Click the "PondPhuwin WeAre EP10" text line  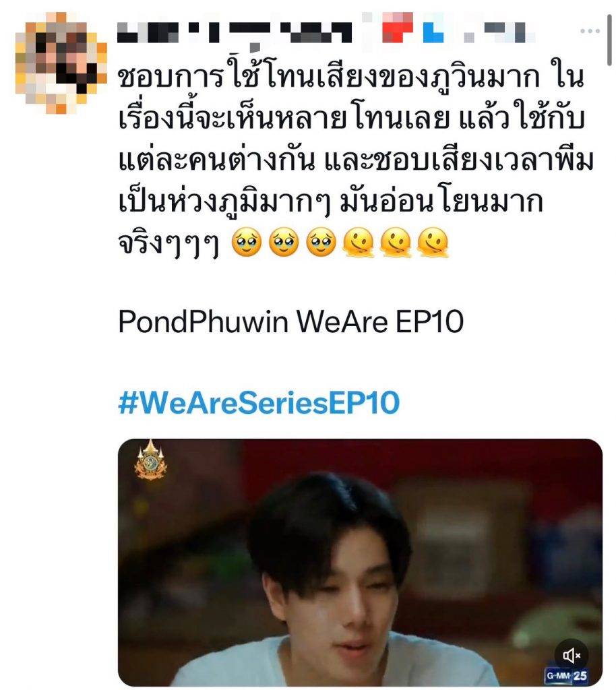point(291,321)
